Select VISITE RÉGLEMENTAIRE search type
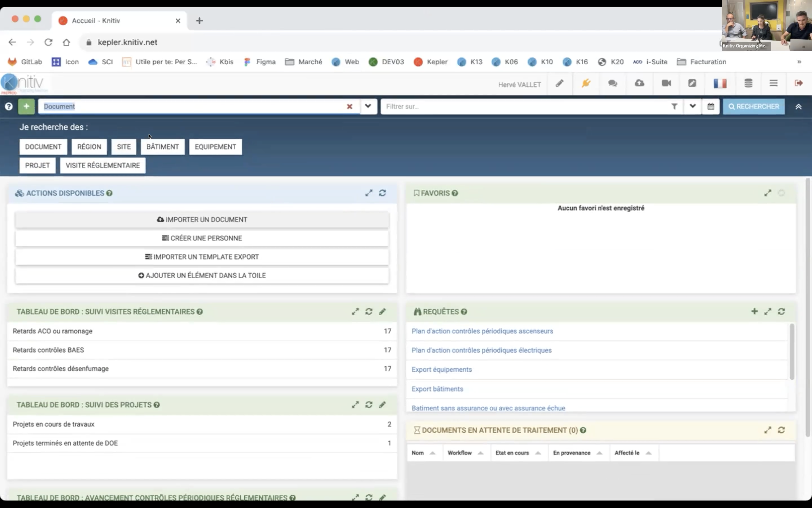The height and width of the screenshot is (508, 812). [x=102, y=165]
